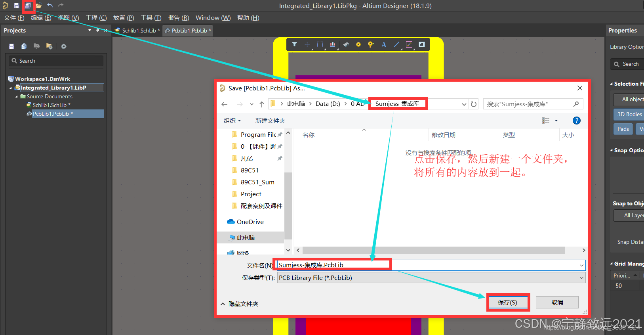
Task: Click 保存(S) button
Action: point(508,302)
